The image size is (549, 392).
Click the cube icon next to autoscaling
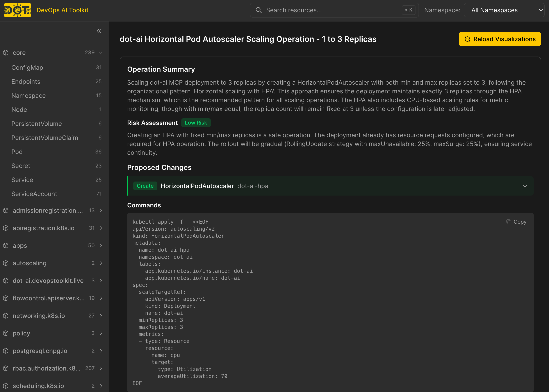(6, 263)
